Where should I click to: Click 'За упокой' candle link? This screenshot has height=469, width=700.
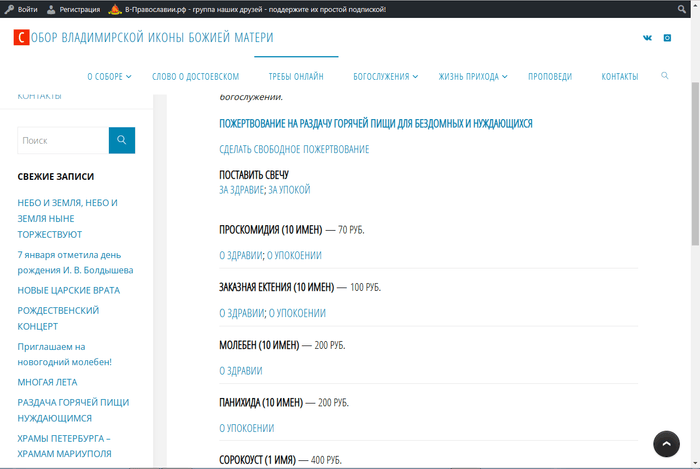pos(289,189)
